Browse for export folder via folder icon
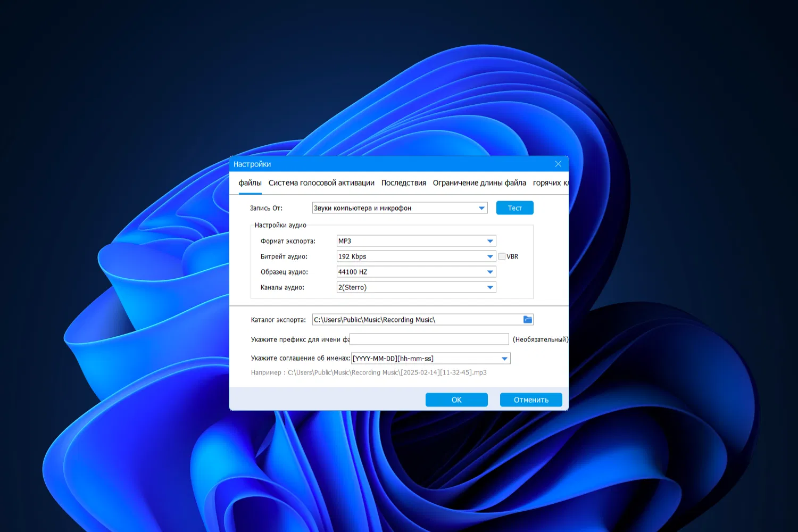This screenshot has height=532, width=798. (528, 319)
